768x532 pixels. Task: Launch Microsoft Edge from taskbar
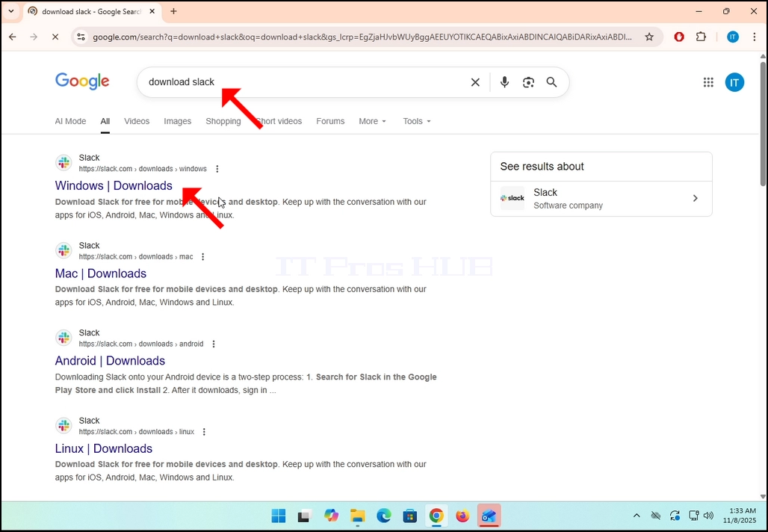[384, 516]
